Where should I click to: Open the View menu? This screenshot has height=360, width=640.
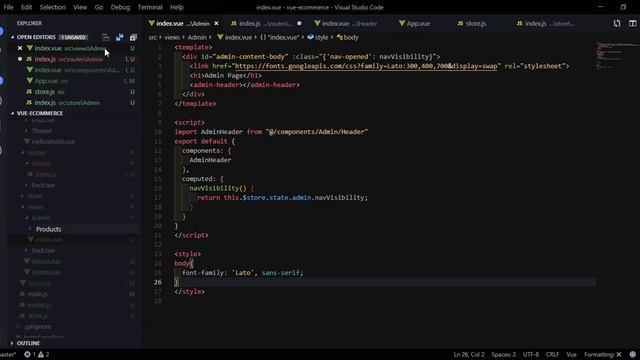80,7
